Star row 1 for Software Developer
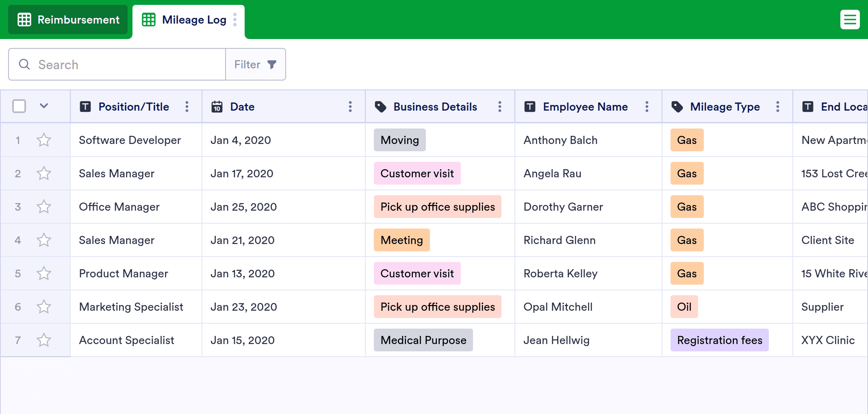 44,140
